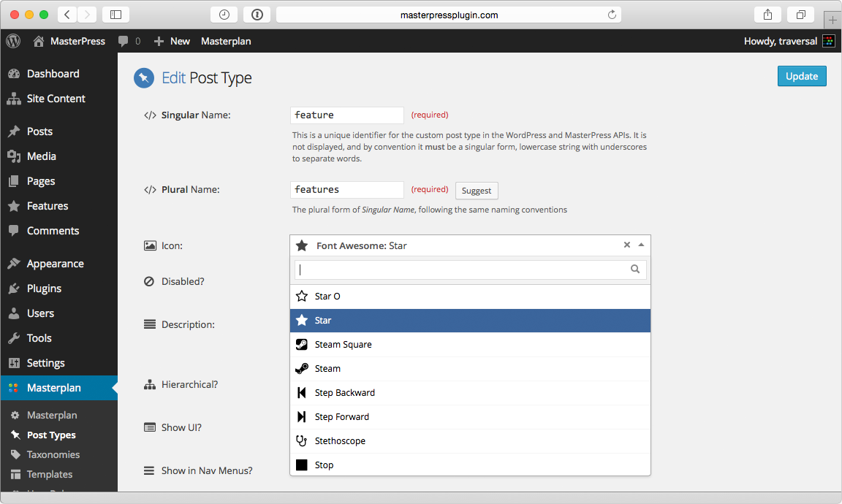Click the Plugins icon in sidebar
842x504 pixels.
14,289
